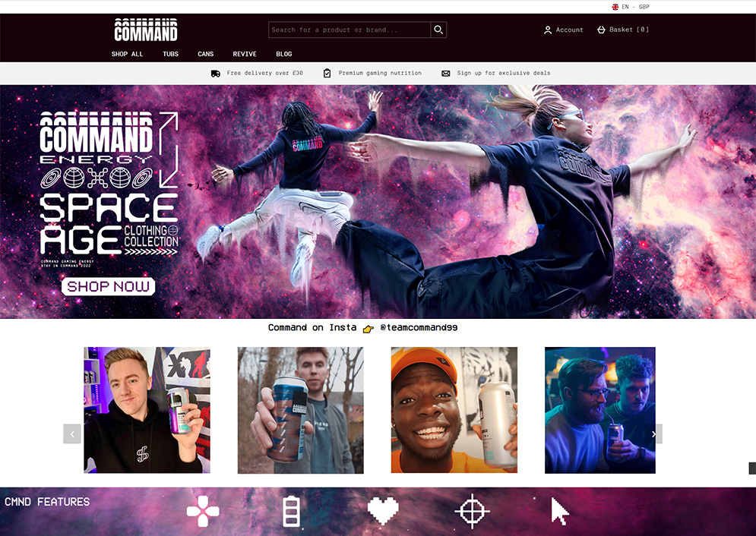Open the REVIVE menu item
This screenshot has width=756, height=536.
[x=245, y=54]
